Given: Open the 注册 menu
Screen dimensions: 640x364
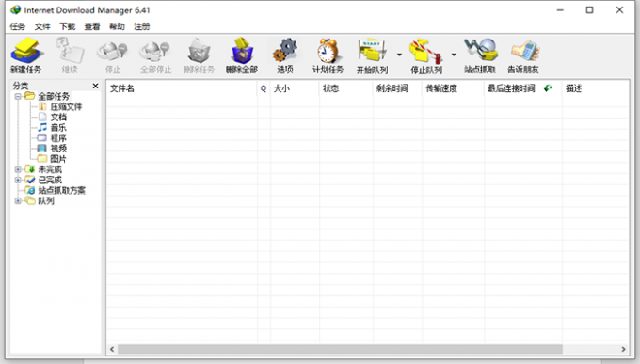Looking at the screenshot, I should pos(142,26).
